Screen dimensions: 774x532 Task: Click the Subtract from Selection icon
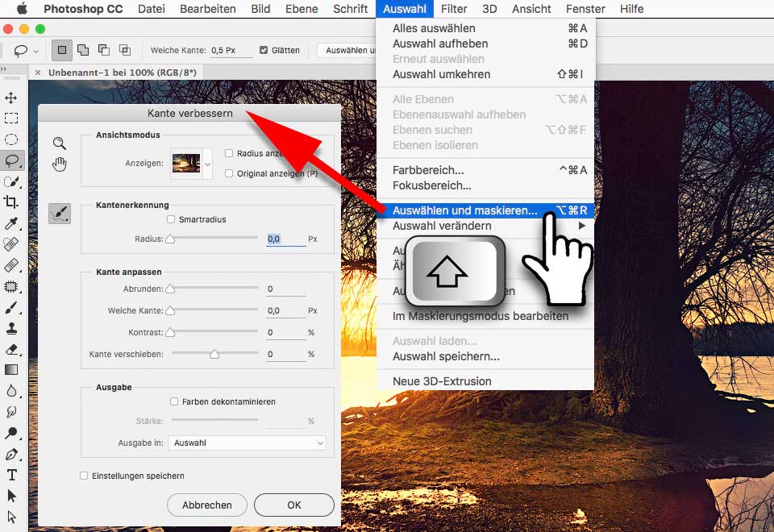[x=104, y=50]
